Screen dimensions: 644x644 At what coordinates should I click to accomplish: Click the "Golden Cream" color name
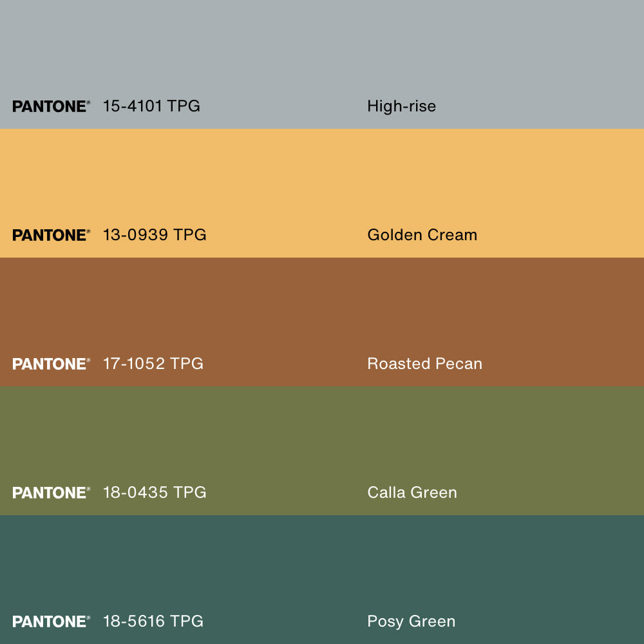(x=422, y=235)
